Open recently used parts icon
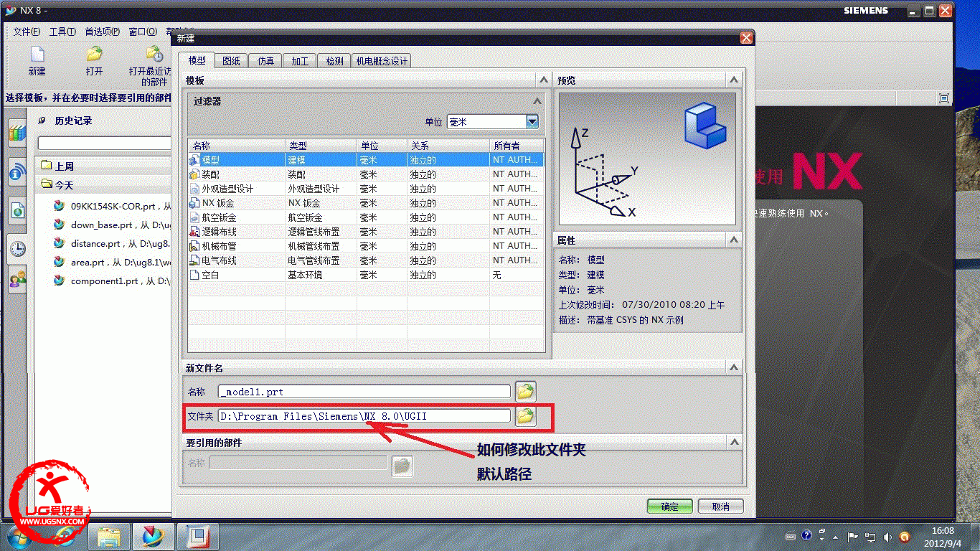The height and width of the screenshot is (551, 980). click(x=154, y=55)
